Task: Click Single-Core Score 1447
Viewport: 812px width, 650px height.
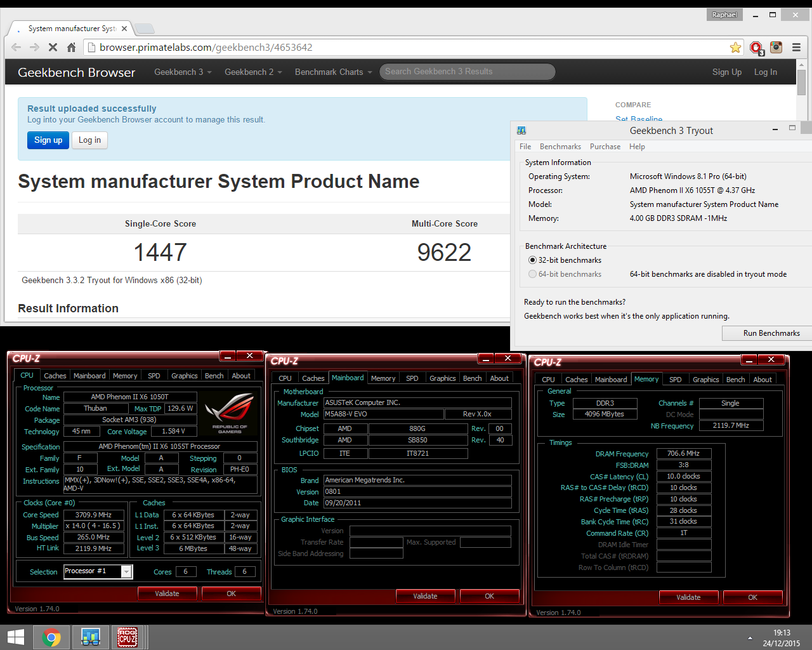Action: pyautogui.click(x=160, y=252)
